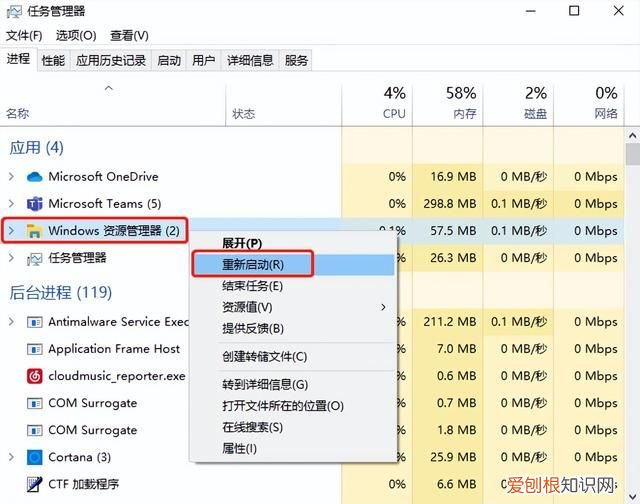Expand the 任务管理器 process row
Screen dimensions: 640x504
(11, 258)
